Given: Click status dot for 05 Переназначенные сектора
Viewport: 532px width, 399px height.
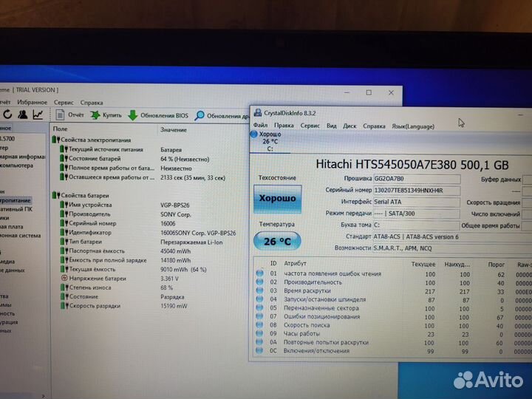Looking at the screenshot, I should point(259,307).
